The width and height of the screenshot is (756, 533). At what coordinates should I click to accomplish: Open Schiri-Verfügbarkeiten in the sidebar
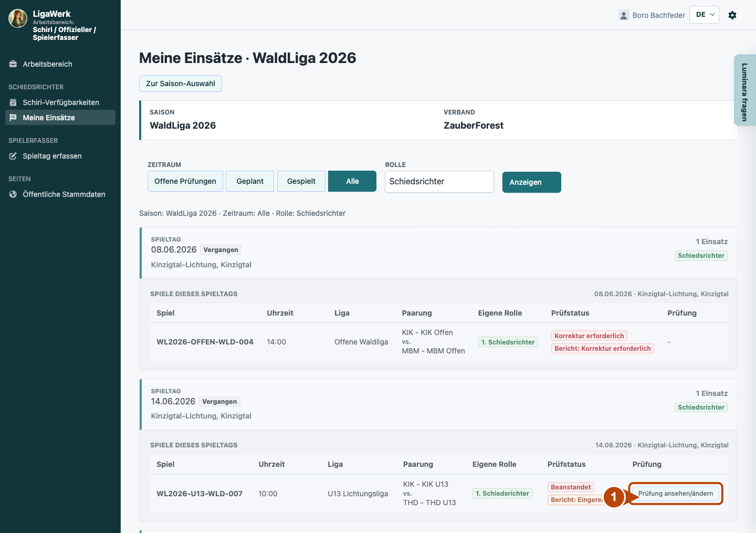point(60,102)
